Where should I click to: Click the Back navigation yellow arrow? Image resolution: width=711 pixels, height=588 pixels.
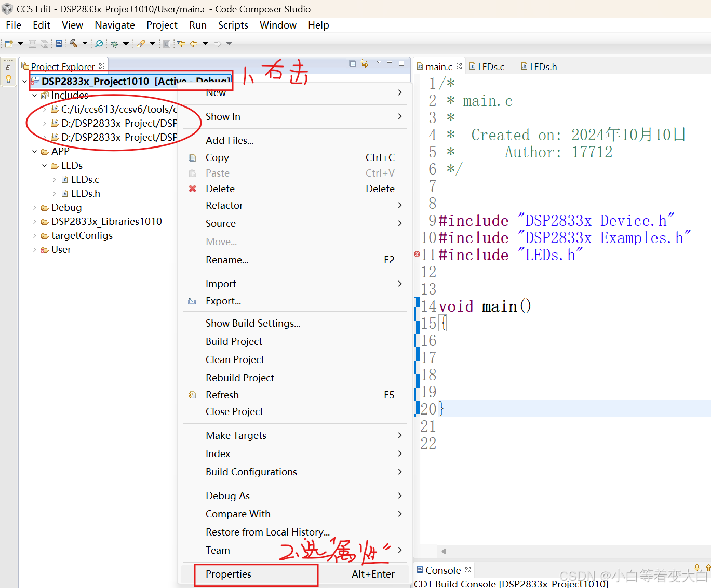(x=194, y=44)
